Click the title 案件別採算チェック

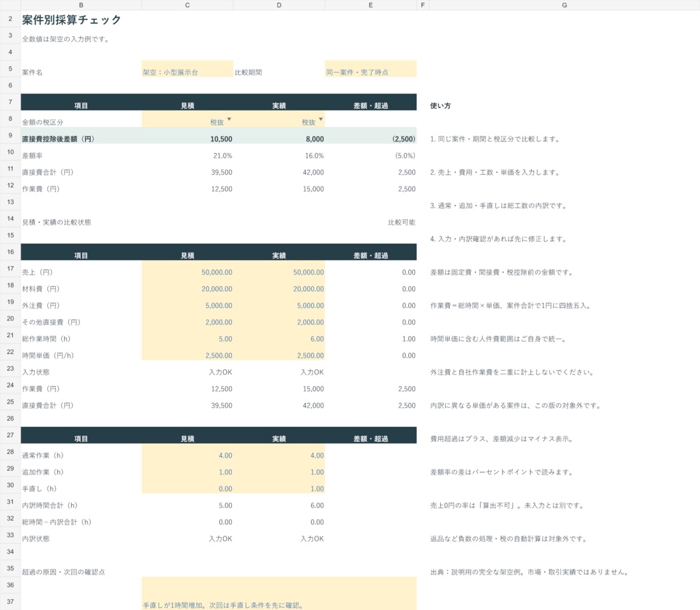click(x=71, y=20)
